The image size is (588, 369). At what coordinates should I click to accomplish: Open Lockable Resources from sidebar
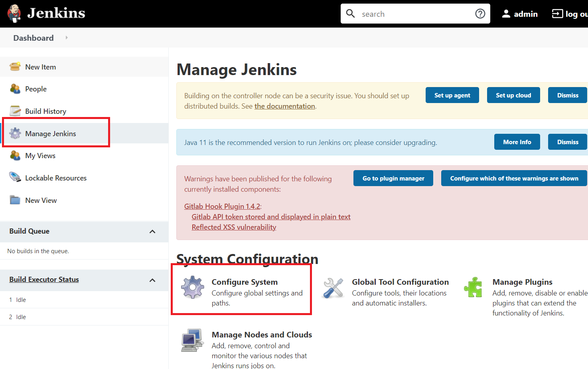[56, 178]
